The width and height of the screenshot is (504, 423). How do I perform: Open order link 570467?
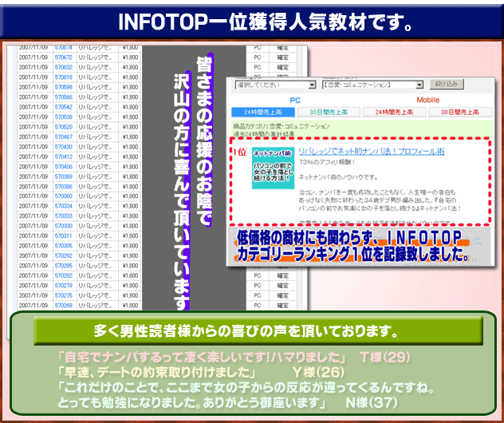63,136
